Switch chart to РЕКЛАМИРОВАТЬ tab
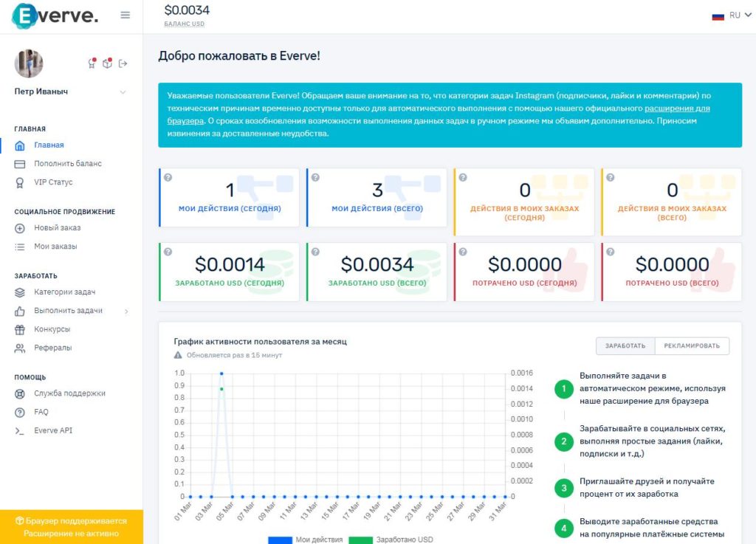The image size is (756, 544). 692,346
